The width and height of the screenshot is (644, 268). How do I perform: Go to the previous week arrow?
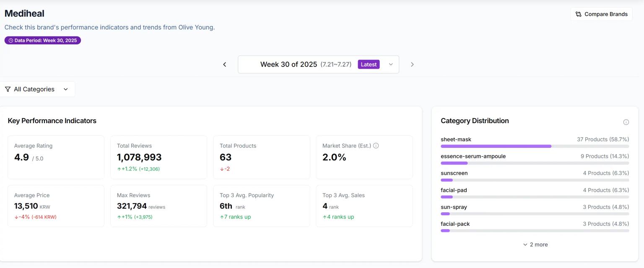225,64
